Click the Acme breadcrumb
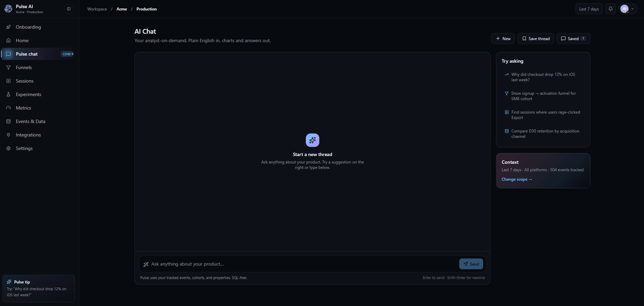The image size is (644, 306). [122, 9]
